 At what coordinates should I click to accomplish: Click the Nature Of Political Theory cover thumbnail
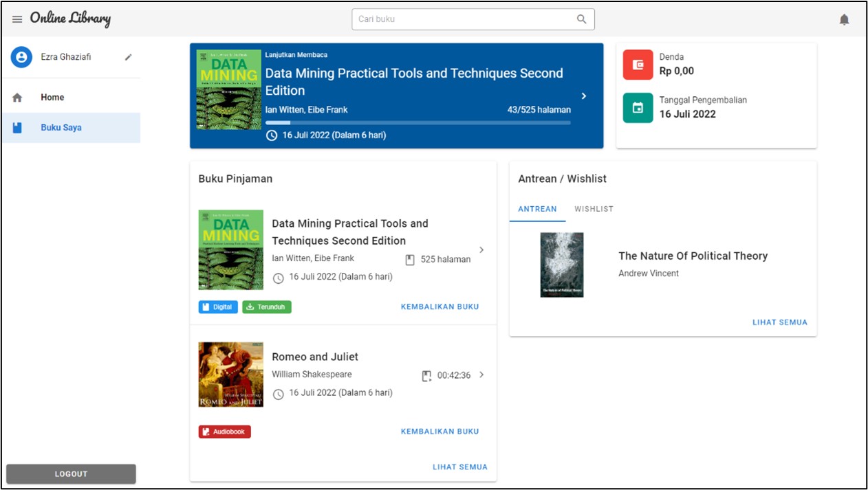click(x=562, y=265)
